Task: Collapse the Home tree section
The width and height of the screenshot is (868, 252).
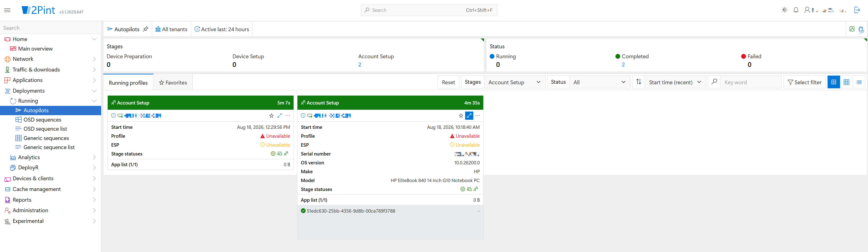Action: coord(94,39)
